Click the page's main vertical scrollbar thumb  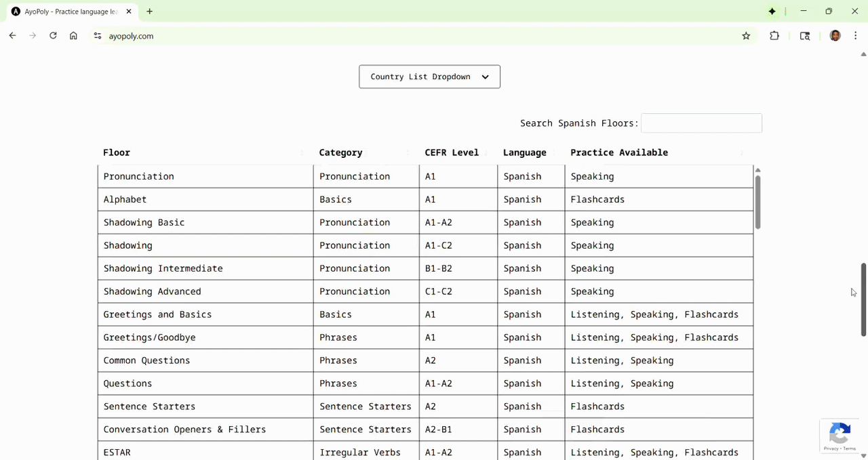click(863, 299)
